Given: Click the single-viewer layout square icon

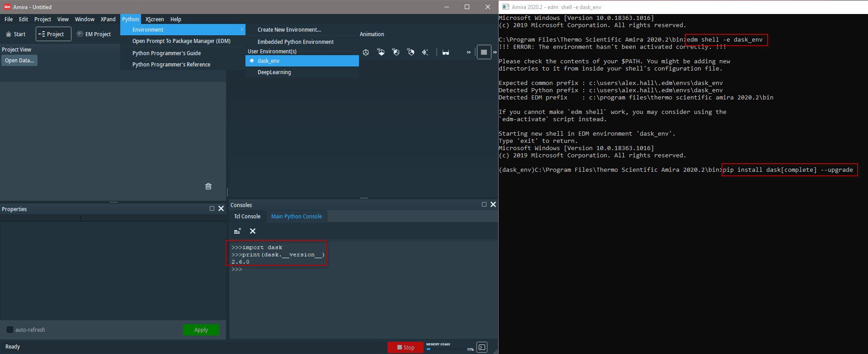Looking at the screenshot, I should pos(484,52).
